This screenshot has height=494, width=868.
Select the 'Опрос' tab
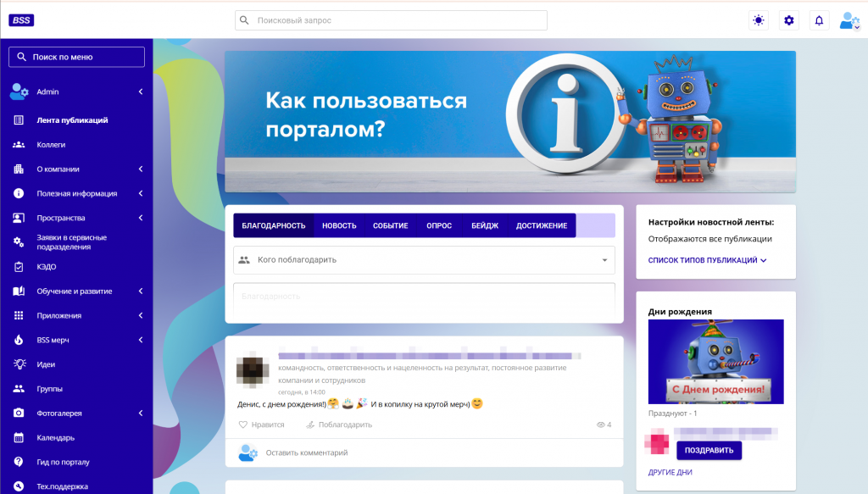tap(439, 225)
